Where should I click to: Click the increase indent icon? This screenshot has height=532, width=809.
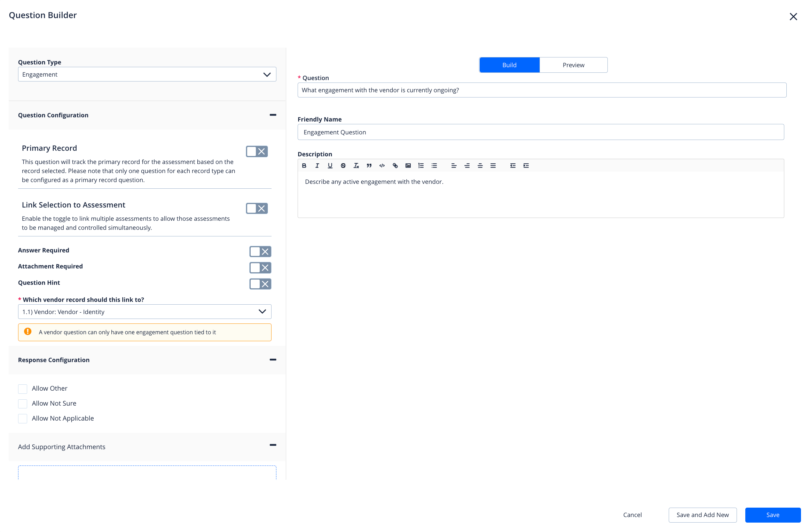tap(526, 166)
